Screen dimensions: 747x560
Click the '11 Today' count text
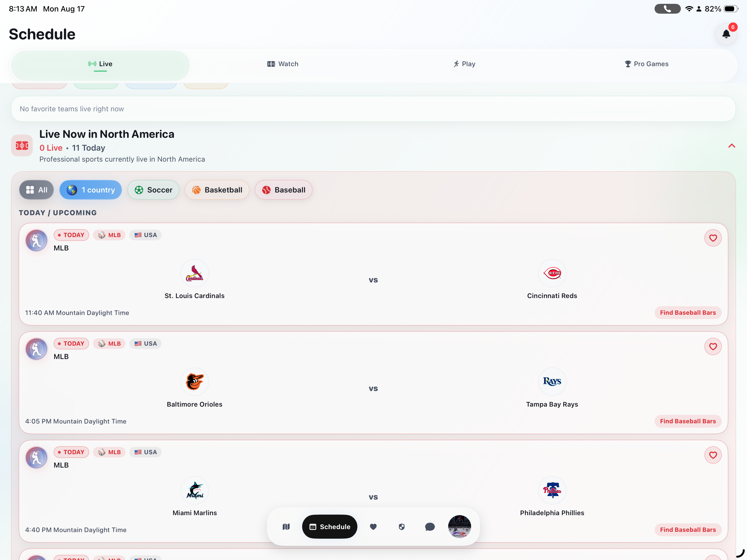click(89, 148)
